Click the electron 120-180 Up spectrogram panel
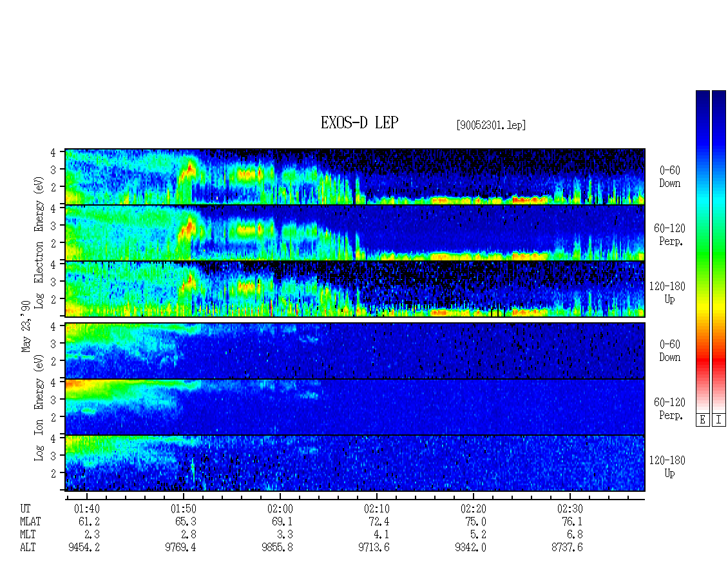 355,289
